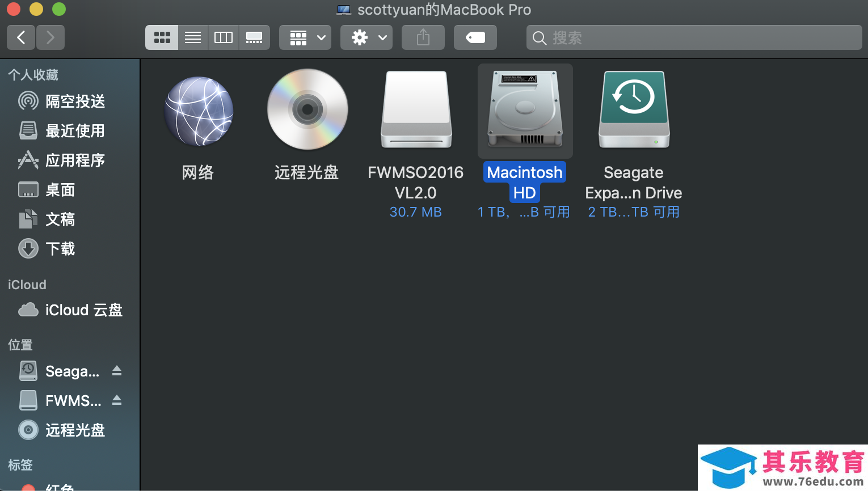Viewport: 868px width, 491px height.
Task: Click the Share toolbar button
Action: click(x=423, y=37)
